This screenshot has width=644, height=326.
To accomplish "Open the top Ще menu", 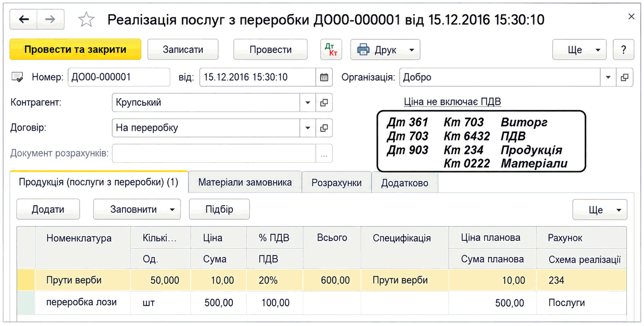I will [x=579, y=50].
